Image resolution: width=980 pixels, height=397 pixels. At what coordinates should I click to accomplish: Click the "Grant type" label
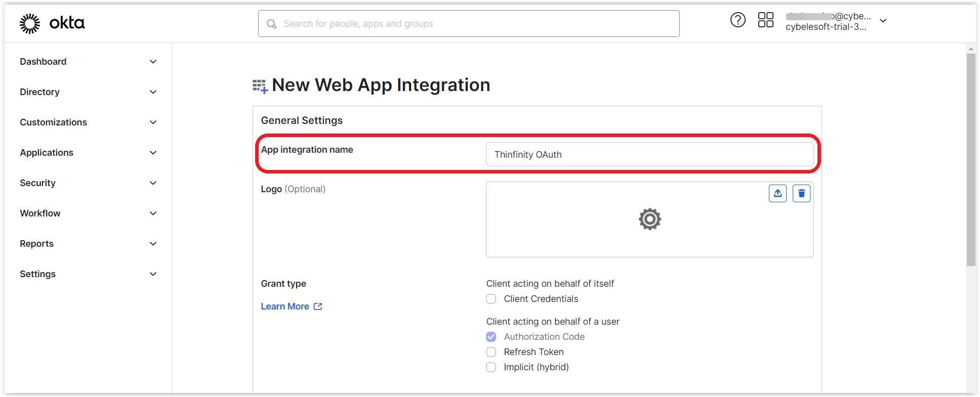[283, 284]
